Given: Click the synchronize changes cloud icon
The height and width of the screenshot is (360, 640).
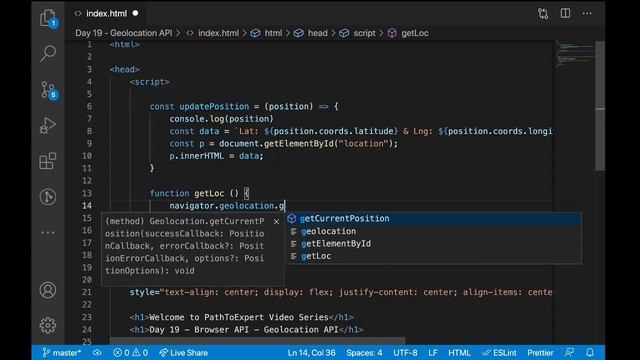Looking at the screenshot, I should (x=97, y=353).
